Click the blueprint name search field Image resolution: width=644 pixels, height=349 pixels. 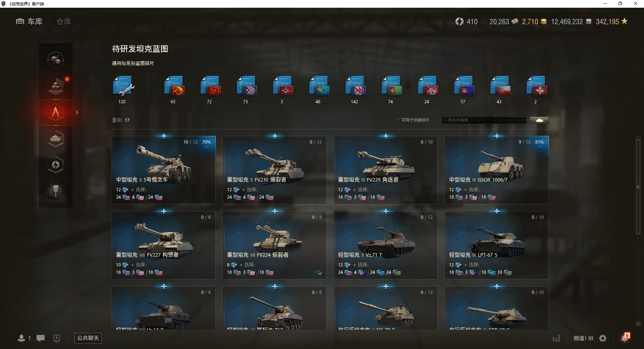click(484, 120)
